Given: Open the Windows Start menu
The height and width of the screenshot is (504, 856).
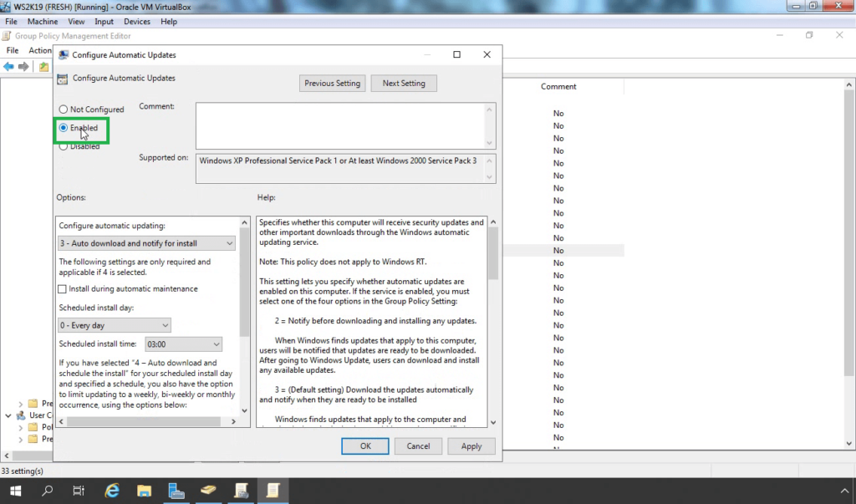Looking at the screenshot, I should 15,491.
